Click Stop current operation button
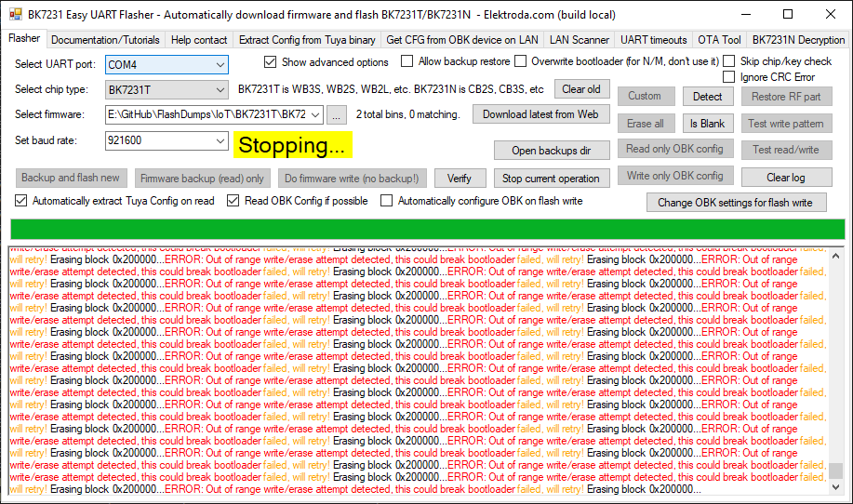The width and height of the screenshot is (853, 504). point(551,179)
